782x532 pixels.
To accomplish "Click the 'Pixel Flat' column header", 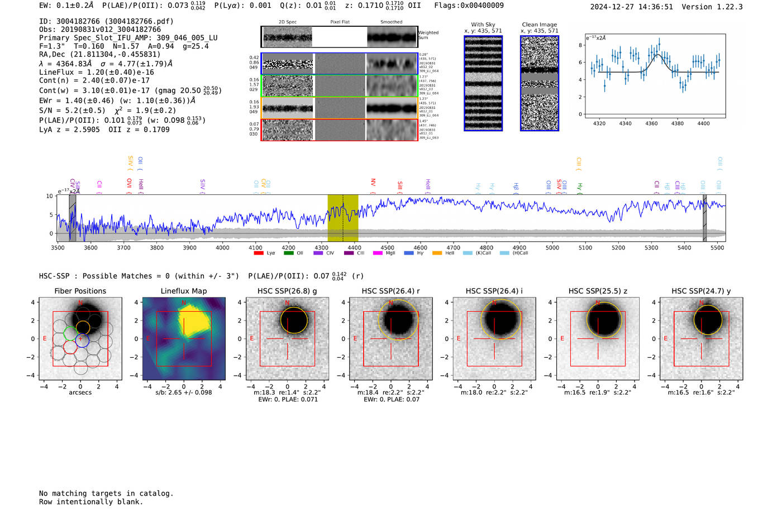I will click(x=340, y=22).
